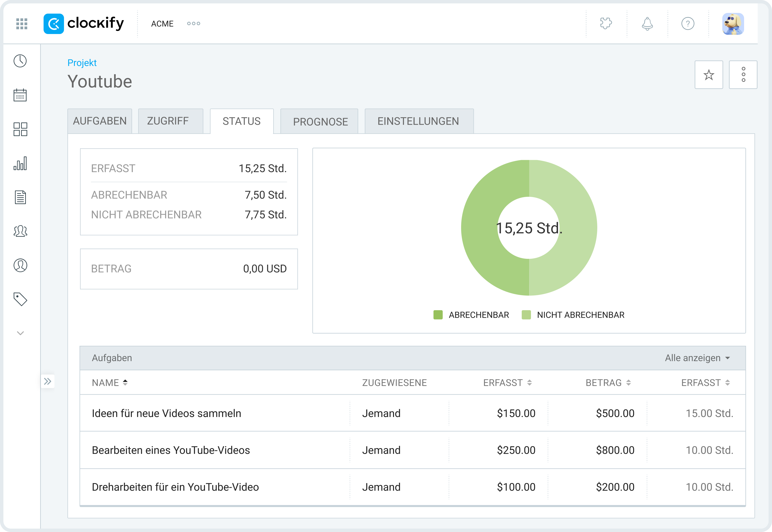Viewport: 772px width, 532px height.
Task: Switch to the EINSTELLUNGEN tab
Action: coord(418,121)
